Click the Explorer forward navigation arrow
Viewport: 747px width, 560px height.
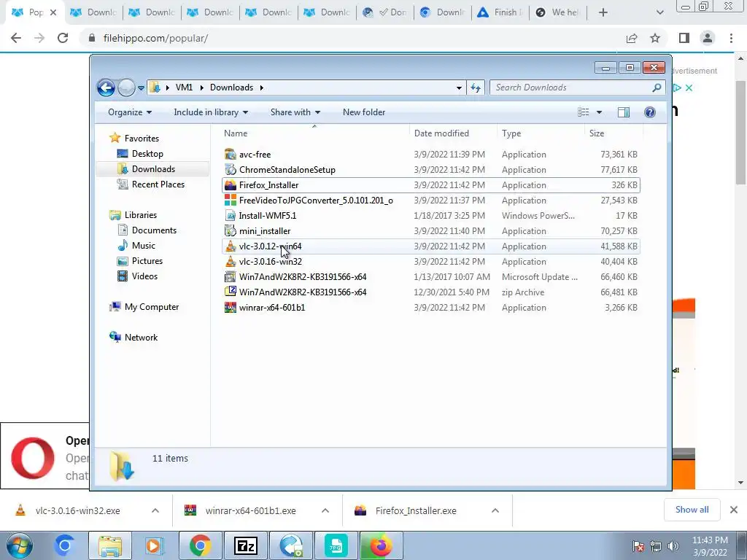pos(126,87)
